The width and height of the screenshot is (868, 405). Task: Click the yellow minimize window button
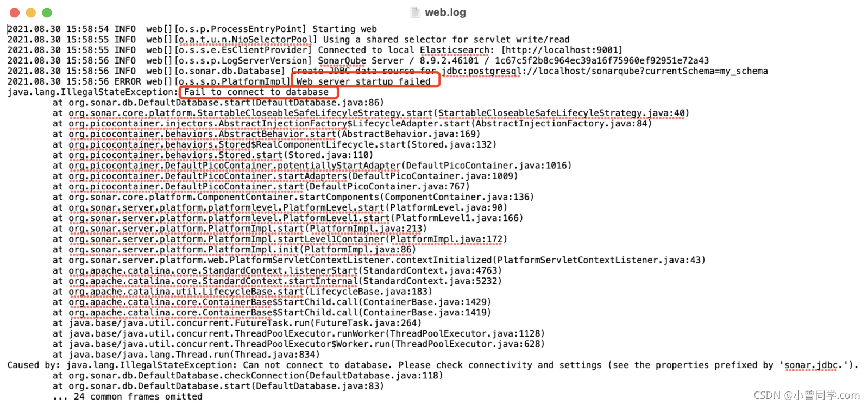[31, 12]
